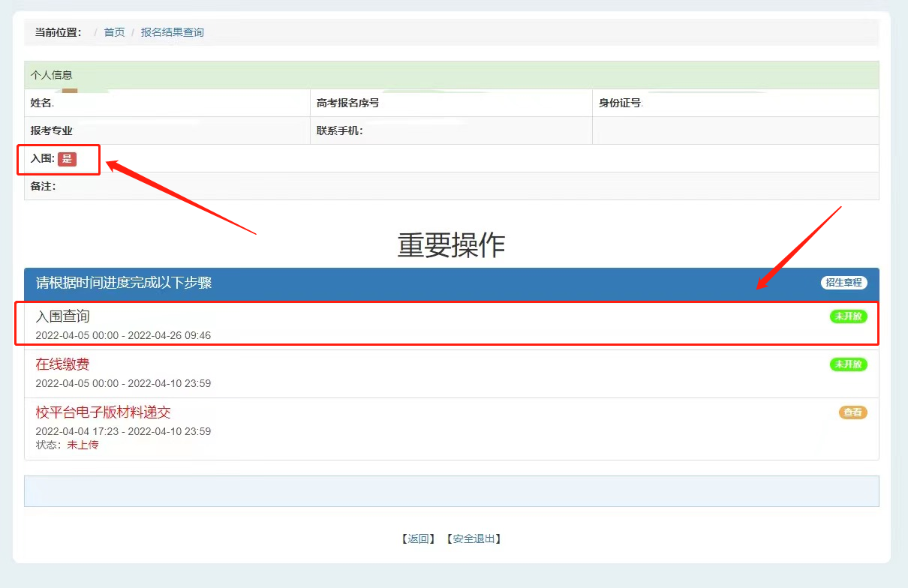The width and height of the screenshot is (908, 588).
Task: Click the 返回 link at the bottom
Action: [418, 538]
